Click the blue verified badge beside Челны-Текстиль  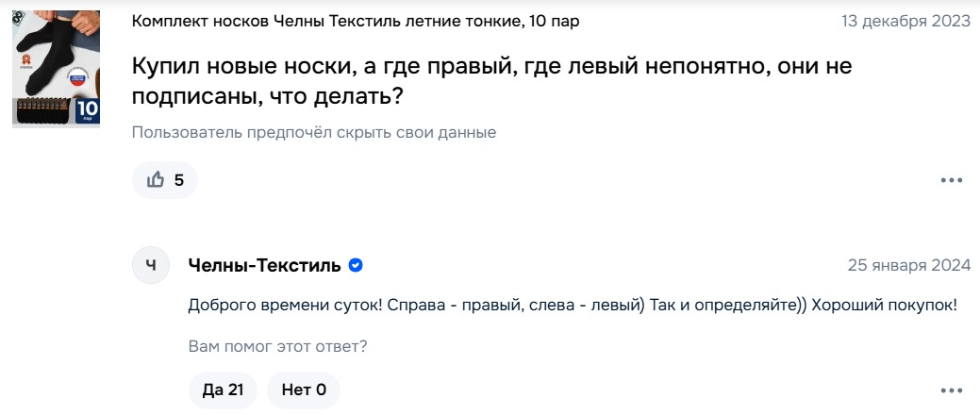[356, 266]
